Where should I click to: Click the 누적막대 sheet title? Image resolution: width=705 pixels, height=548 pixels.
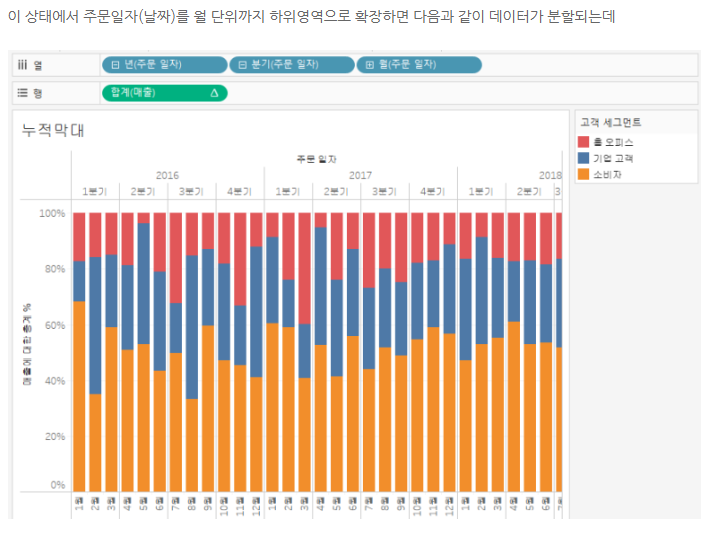(53, 130)
